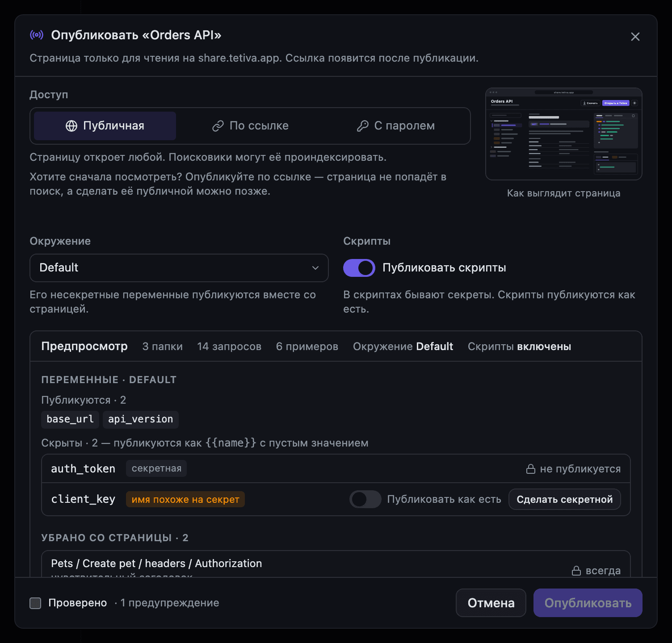The image size is (672, 643).
Task: Enable «Публиковать как есть» for client_key
Action: coord(365,499)
